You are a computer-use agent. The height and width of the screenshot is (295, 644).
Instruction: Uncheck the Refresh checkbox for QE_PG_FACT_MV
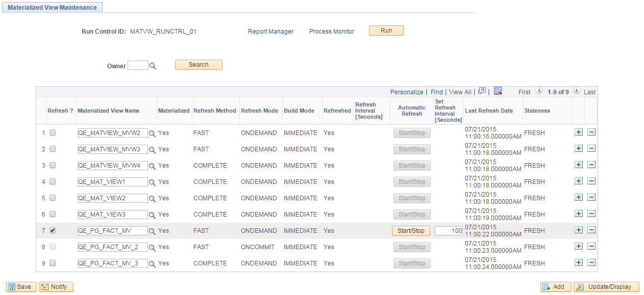[x=53, y=230]
